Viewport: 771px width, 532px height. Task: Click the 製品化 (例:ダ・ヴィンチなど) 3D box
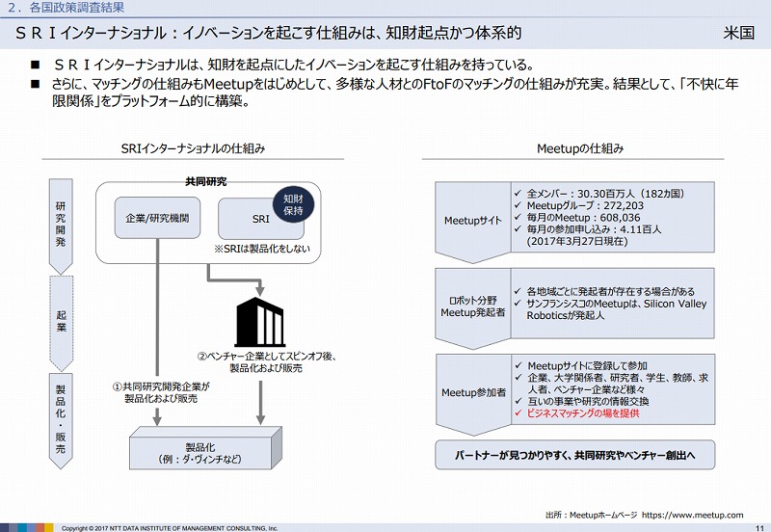pyautogui.click(x=204, y=453)
